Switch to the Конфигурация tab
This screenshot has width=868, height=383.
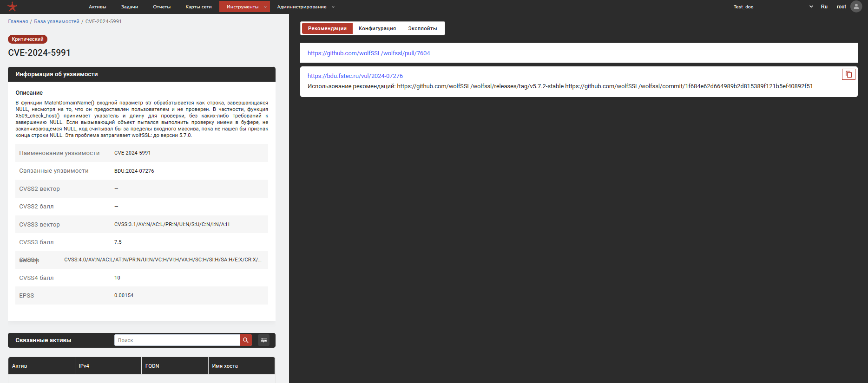[x=377, y=28]
